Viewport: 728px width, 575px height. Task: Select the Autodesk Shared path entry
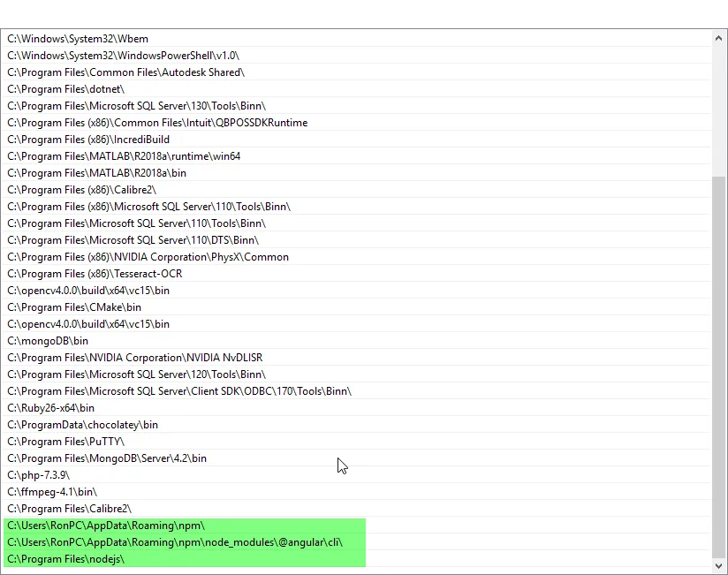(x=357, y=72)
